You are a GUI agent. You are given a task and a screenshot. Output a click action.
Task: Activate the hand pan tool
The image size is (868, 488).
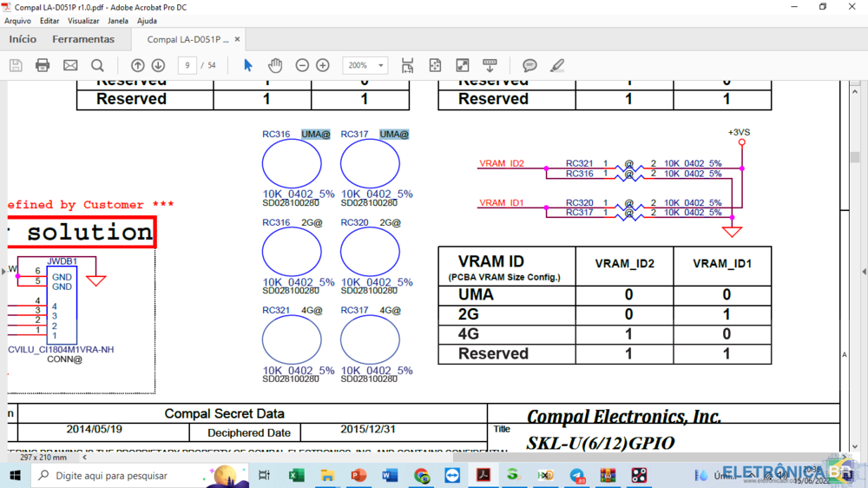coord(275,65)
